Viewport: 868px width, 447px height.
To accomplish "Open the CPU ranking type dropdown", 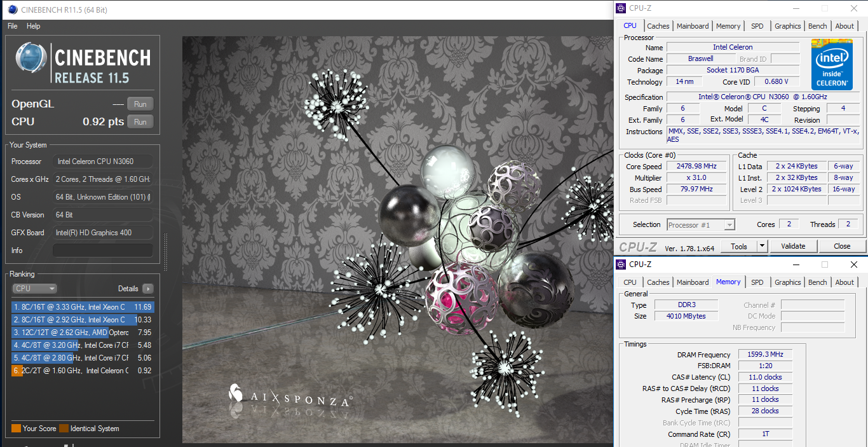I will [x=34, y=289].
